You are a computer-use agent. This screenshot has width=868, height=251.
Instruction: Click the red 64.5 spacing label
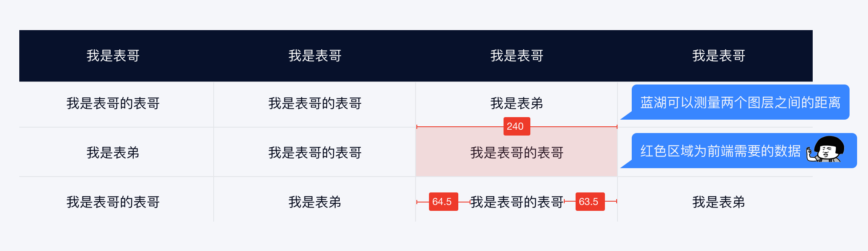[443, 202]
